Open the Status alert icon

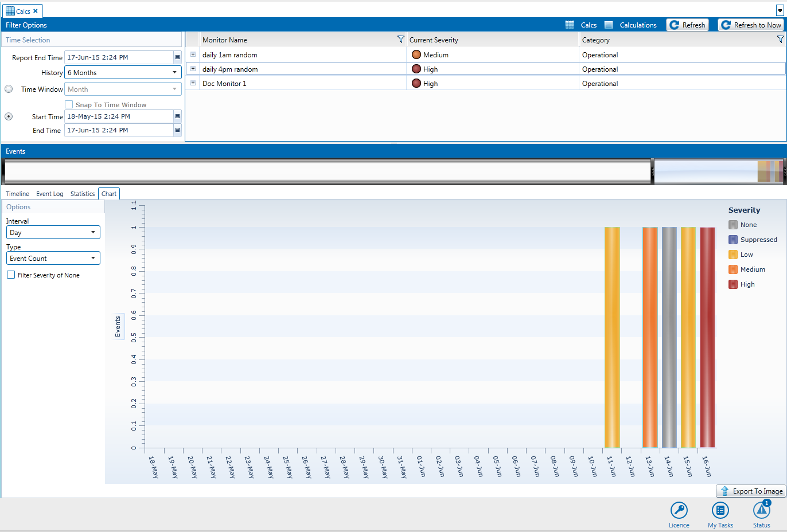[x=761, y=510]
